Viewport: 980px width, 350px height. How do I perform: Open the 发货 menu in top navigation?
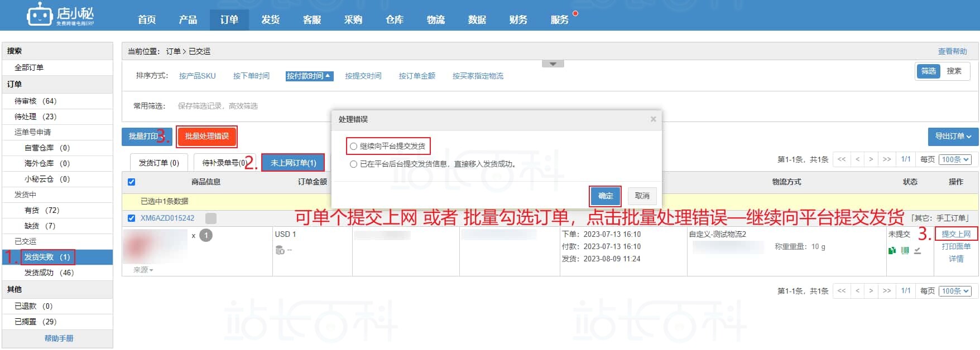(270, 20)
